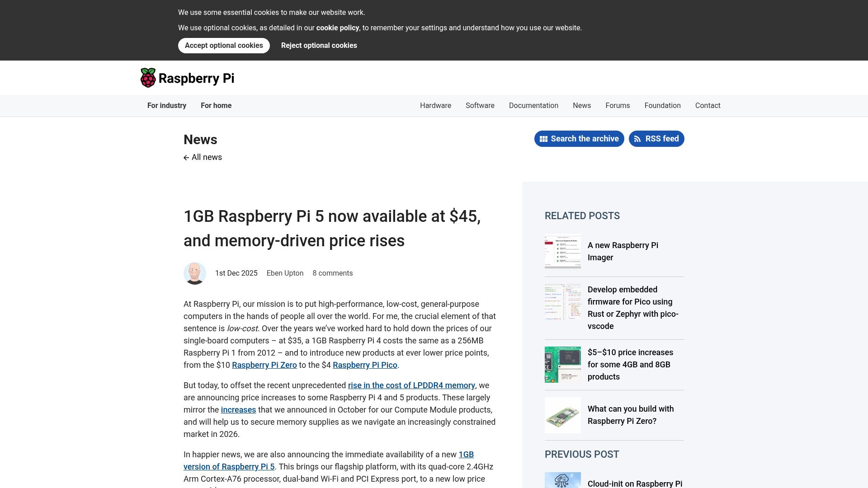Screen dimensions: 868x488
Task: Accept optional cookies
Action: click(224, 46)
